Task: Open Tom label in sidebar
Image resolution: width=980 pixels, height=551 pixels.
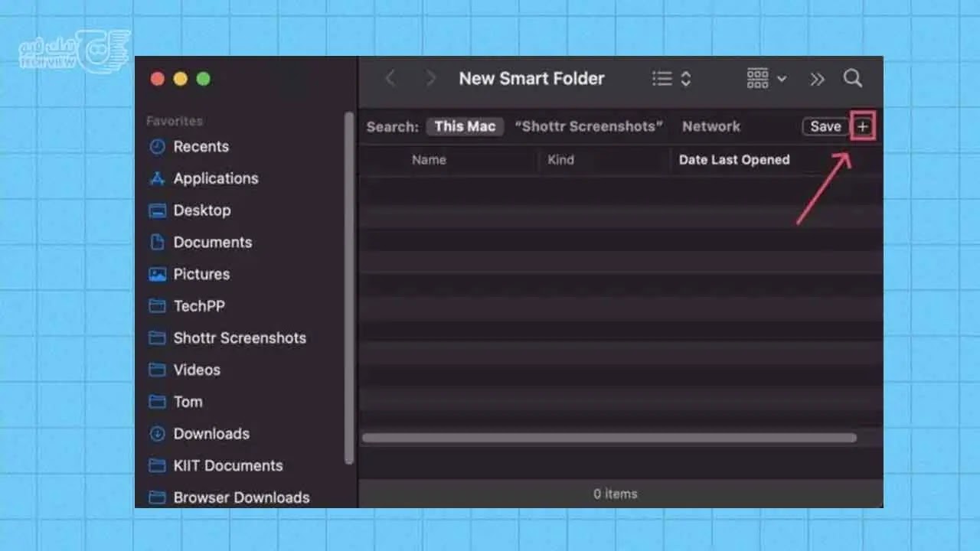Action: coord(188,402)
